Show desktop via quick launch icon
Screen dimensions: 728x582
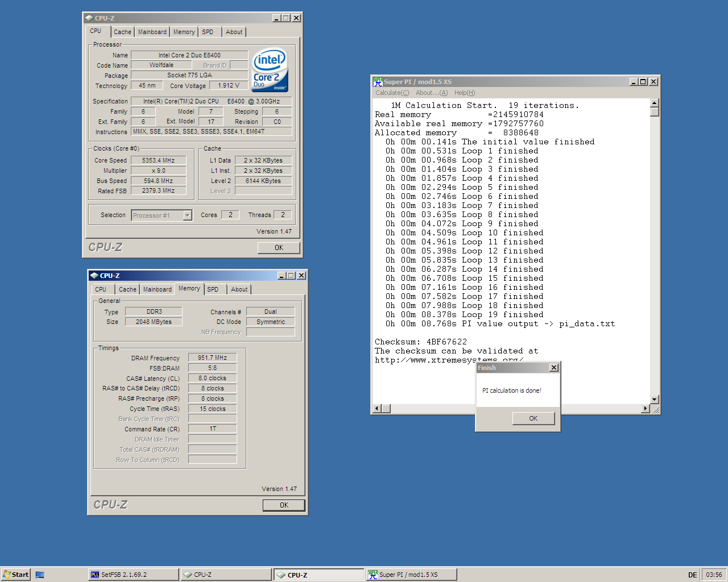tap(40, 575)
